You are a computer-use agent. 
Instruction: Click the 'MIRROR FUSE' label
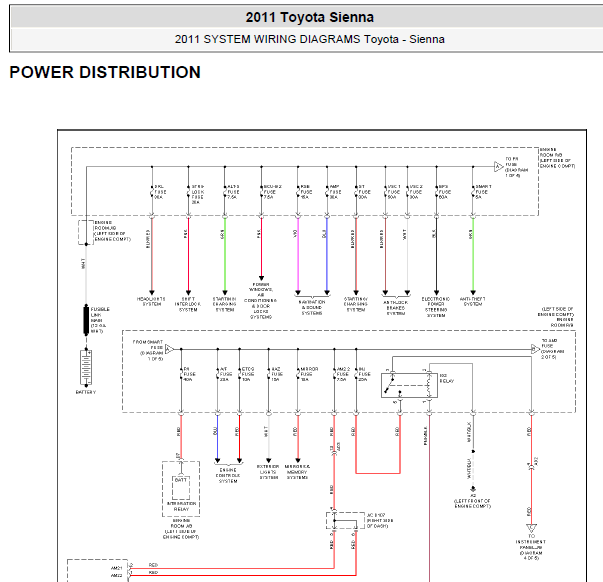(309, 374)
